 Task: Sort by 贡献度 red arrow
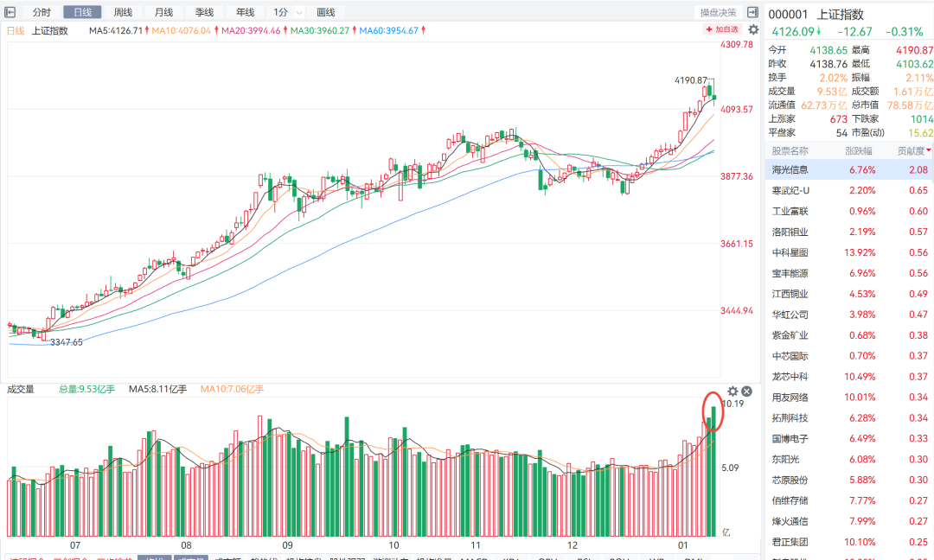click(x=929, y=150)
